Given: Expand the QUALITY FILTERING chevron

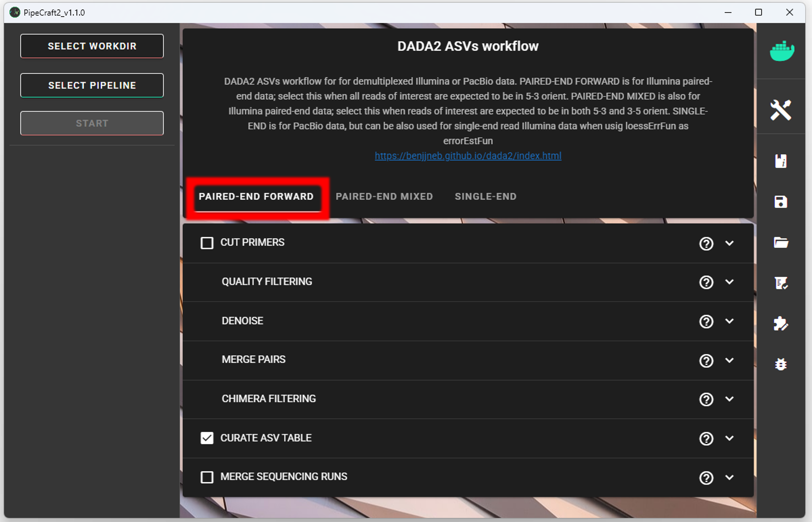Looking at the screenshot, I should point(729,282).
